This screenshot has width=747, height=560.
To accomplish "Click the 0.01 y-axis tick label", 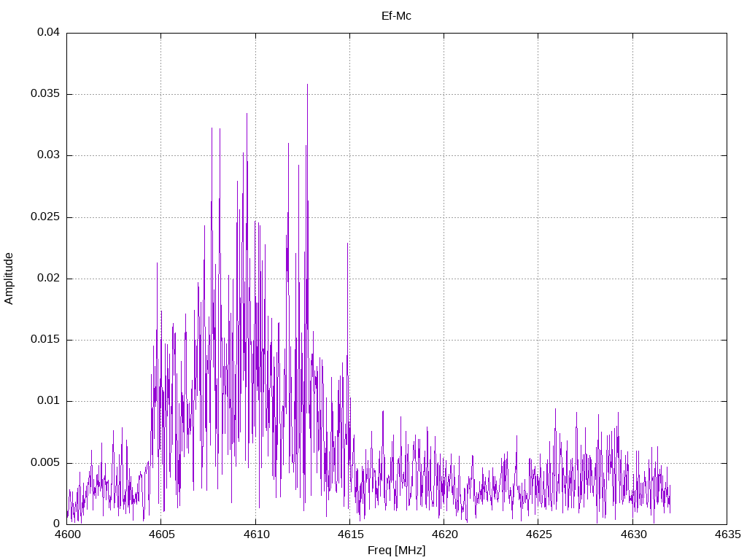I will [x=49, y=401].
